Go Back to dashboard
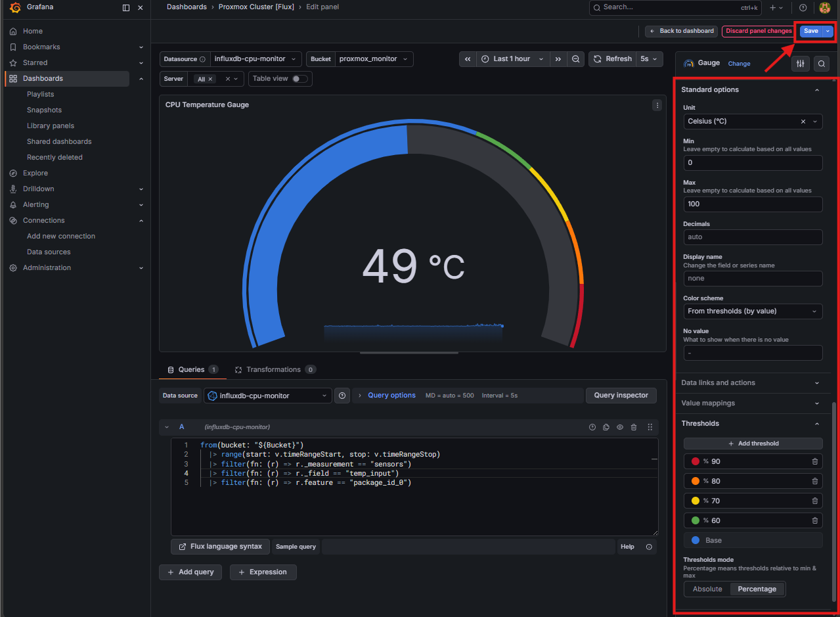The height and width of the screenshot is (617, 840). point(682,31)
